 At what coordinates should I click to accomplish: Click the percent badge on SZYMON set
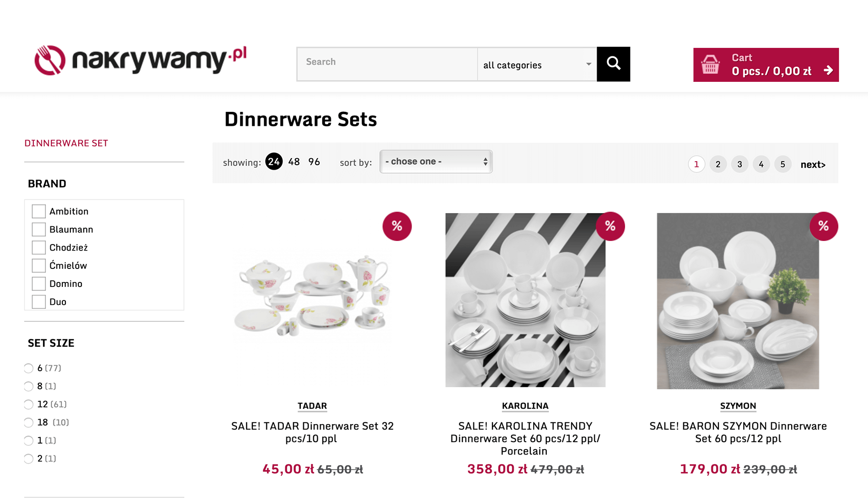(x=823, y=226)
